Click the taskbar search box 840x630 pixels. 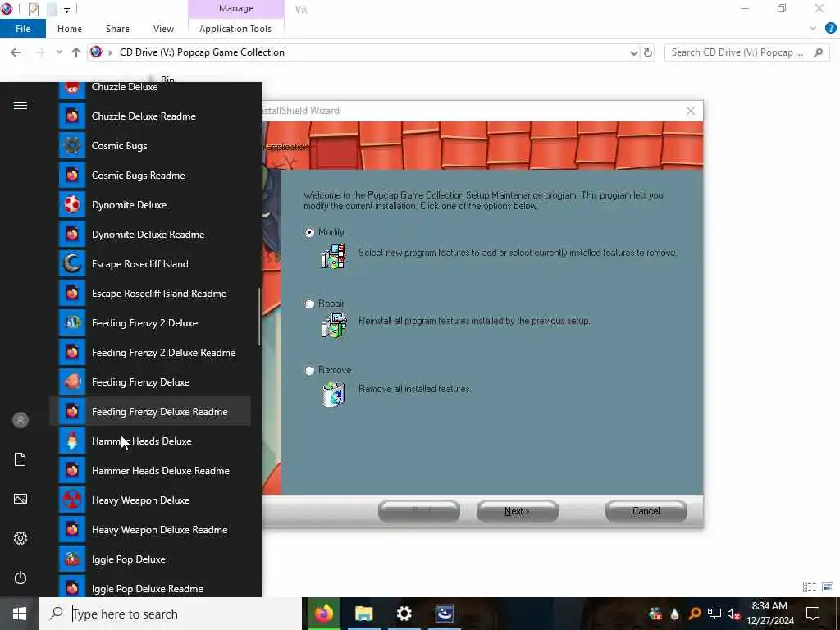coord(171,614)
